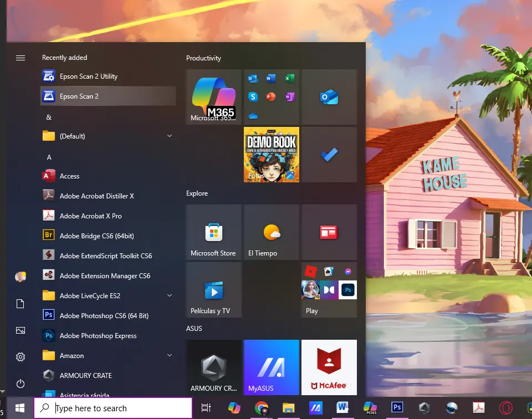The height and width of the screenshot is (419, 532).
Task: Open the Play folder tile
Action: pyautogui.click(x=329, y=290)
